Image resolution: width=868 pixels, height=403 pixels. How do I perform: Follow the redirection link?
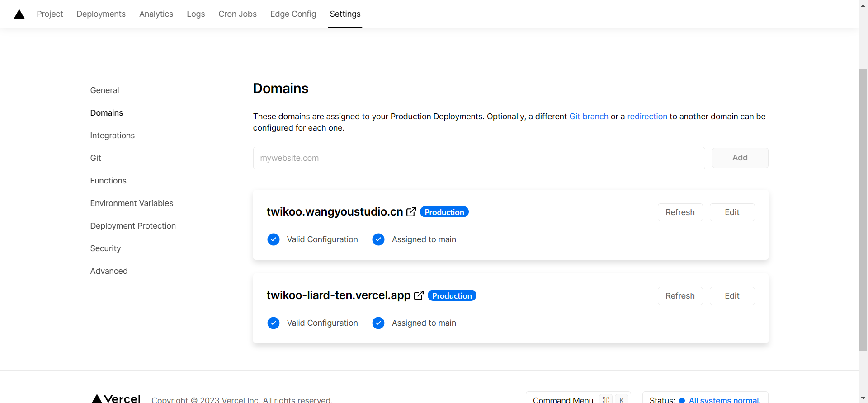pos(647,117)
